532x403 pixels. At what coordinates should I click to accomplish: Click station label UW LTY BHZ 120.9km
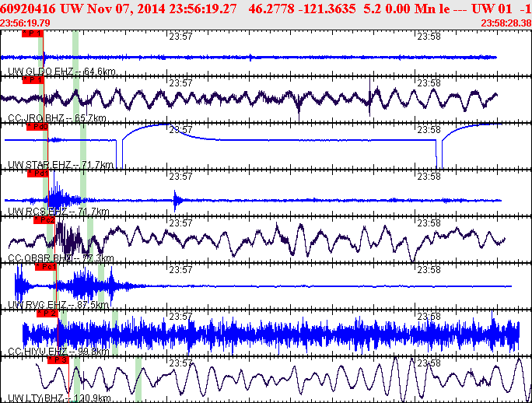(x=59, y=398)
